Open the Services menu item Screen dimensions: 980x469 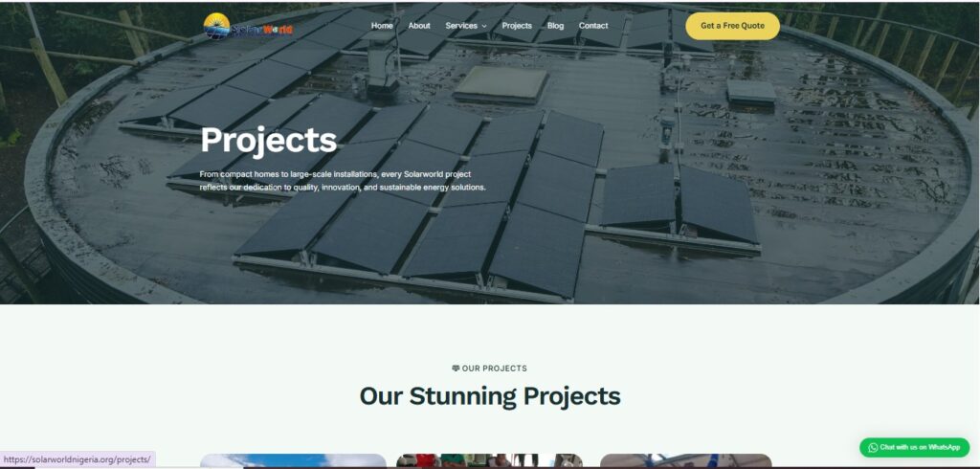(x=461, y=26)
